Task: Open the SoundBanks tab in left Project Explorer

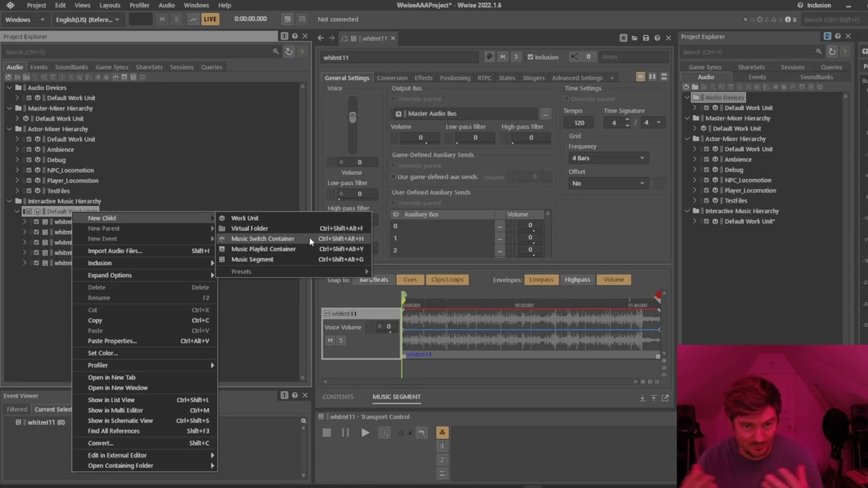Action: point(71,67)
